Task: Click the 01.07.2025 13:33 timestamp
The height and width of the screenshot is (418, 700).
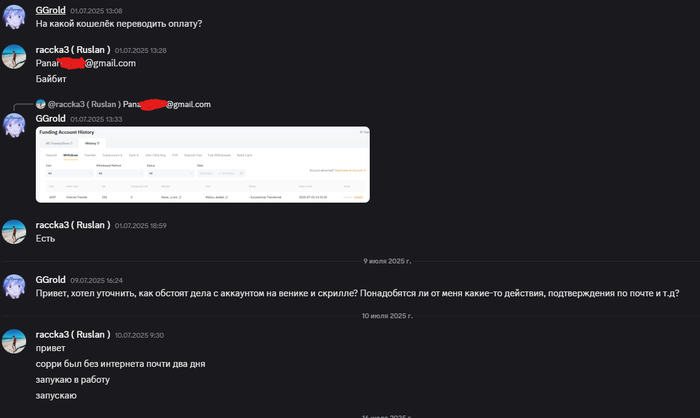Action: coord(96,119)
